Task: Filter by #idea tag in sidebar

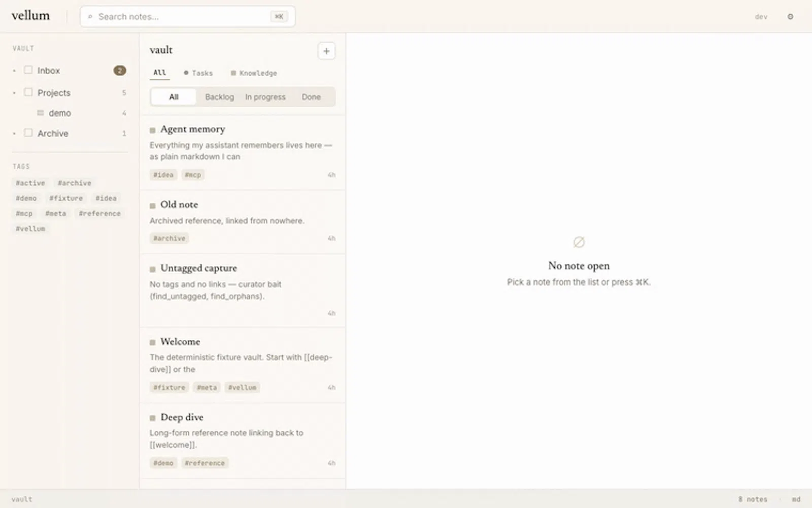Action: [106, 198]
